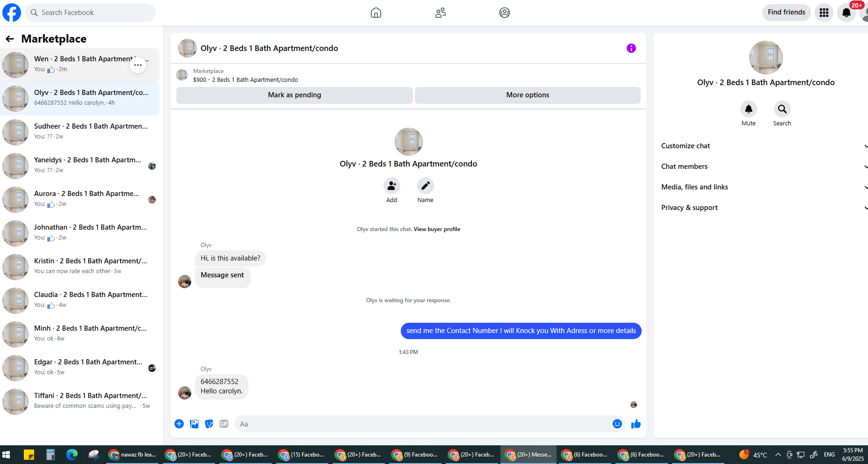Click the ENG language indicator
Screen dimensions: 868x464
(x=829, y=455)
